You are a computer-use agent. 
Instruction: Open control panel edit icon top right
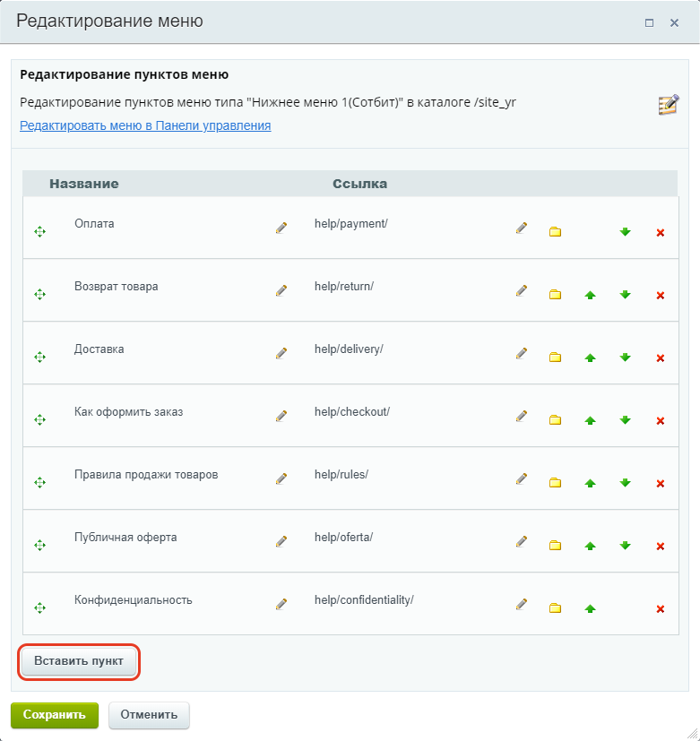click(669, 105)
